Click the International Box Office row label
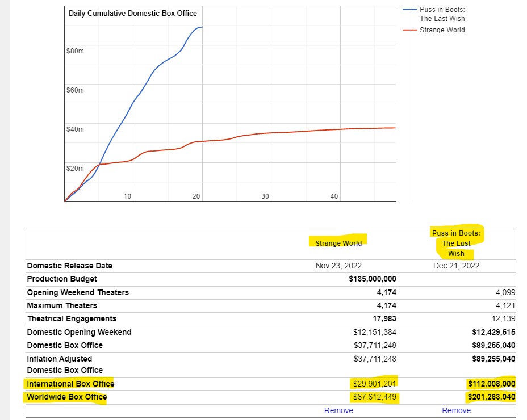 coord(70,384)
